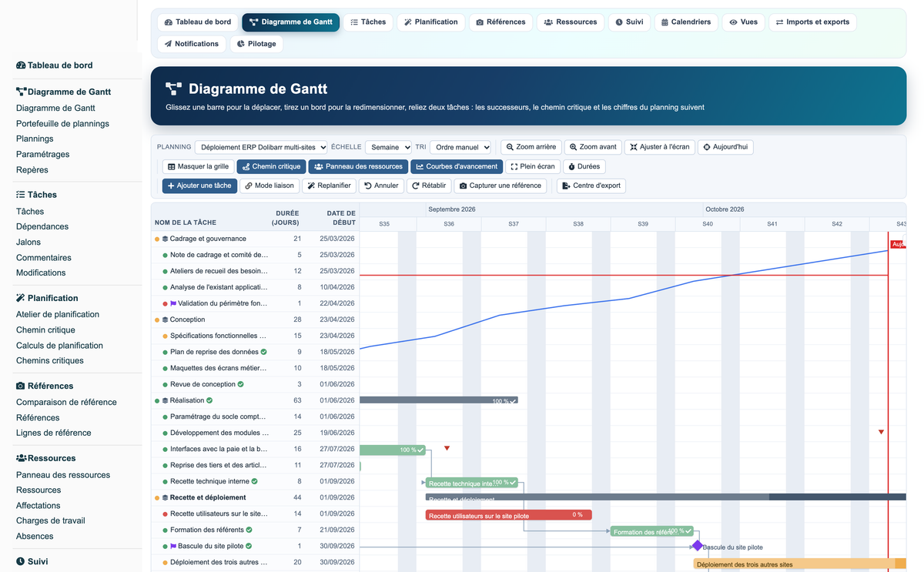This screenshot has width=924, height=572.
Task: Select the Calendriers tab
Action: coord(686,22)
